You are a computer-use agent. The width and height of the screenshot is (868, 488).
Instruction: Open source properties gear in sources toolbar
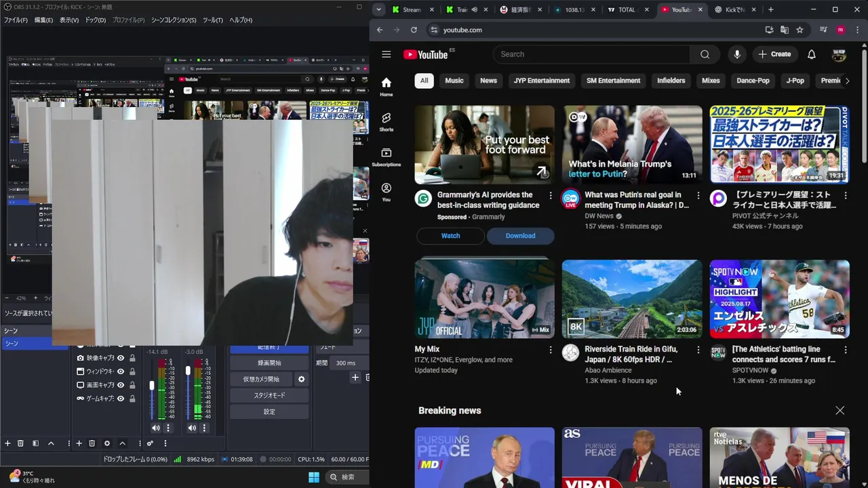click(106, 443)
